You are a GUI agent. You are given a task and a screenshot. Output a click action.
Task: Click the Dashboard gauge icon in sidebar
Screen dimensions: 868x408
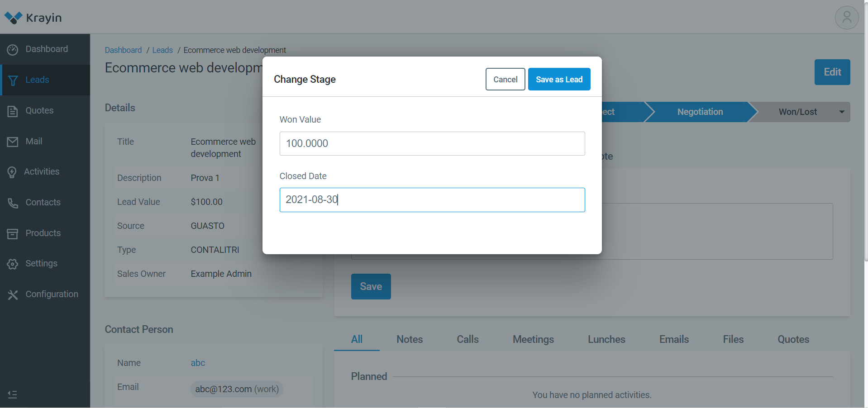pyautogui.click(x=13, y=50)
